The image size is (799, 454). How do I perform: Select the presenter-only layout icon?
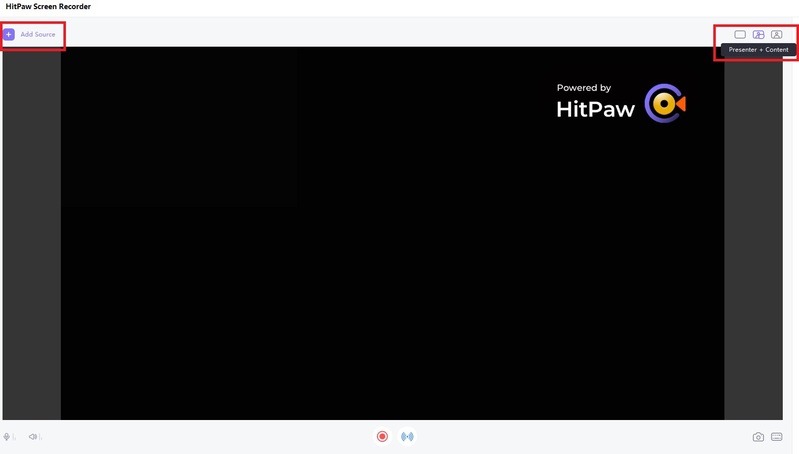point(776,34)
